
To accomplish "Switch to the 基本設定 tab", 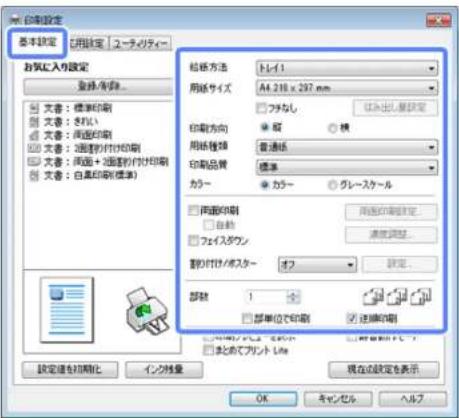I will point(37,43).
